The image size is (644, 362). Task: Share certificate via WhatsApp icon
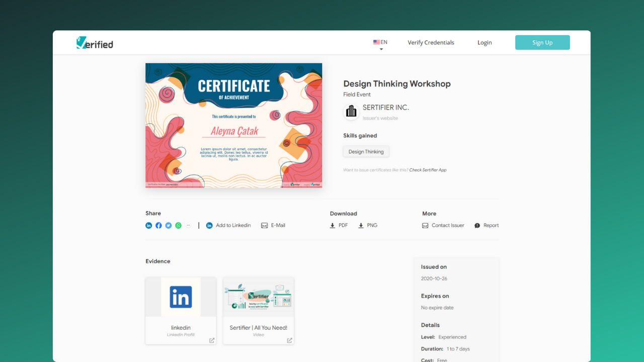pyautogui.click(x=178, y=226)
